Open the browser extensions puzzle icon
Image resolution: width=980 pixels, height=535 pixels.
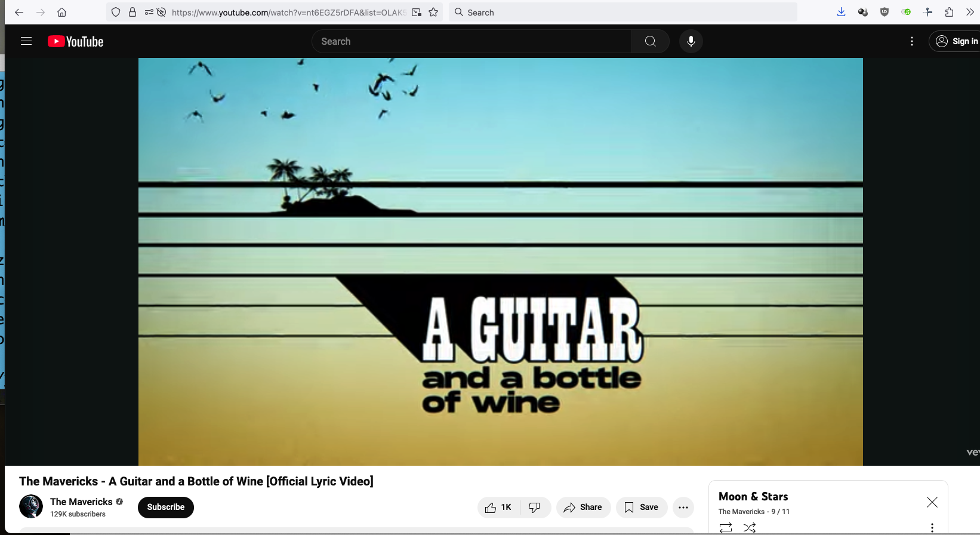[x=949, y=12]
